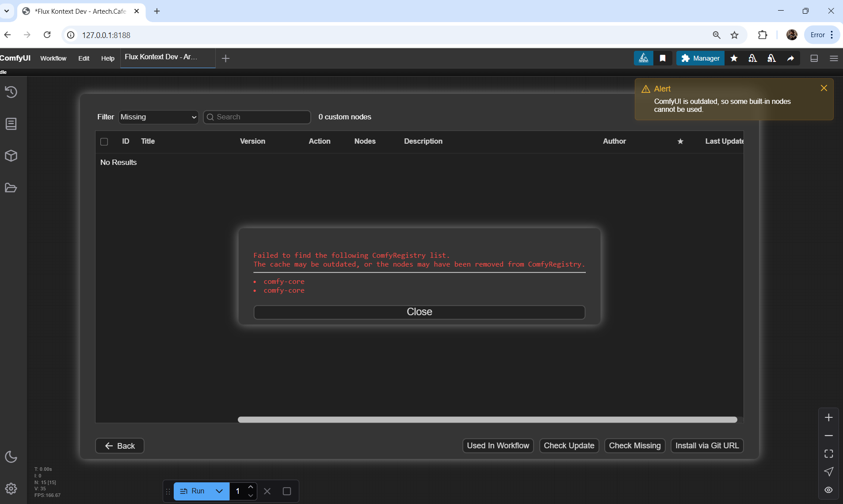
Task: Open the queue history sidebar icon
Action: point(11,92)
